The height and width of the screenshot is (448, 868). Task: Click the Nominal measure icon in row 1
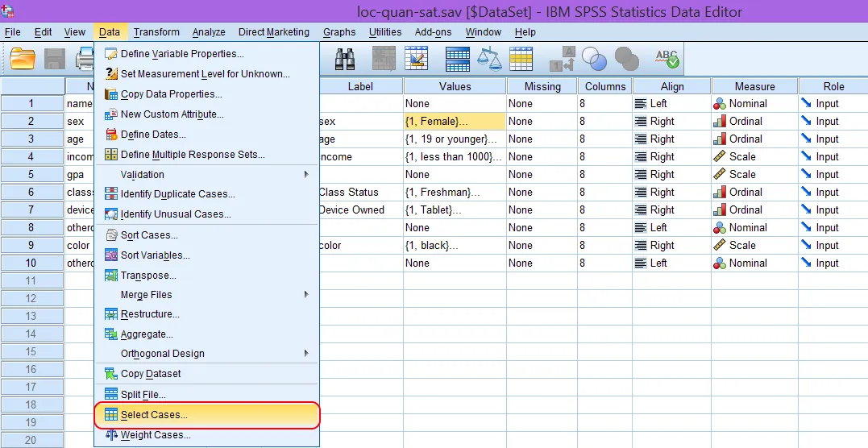(x=720, y=104)
